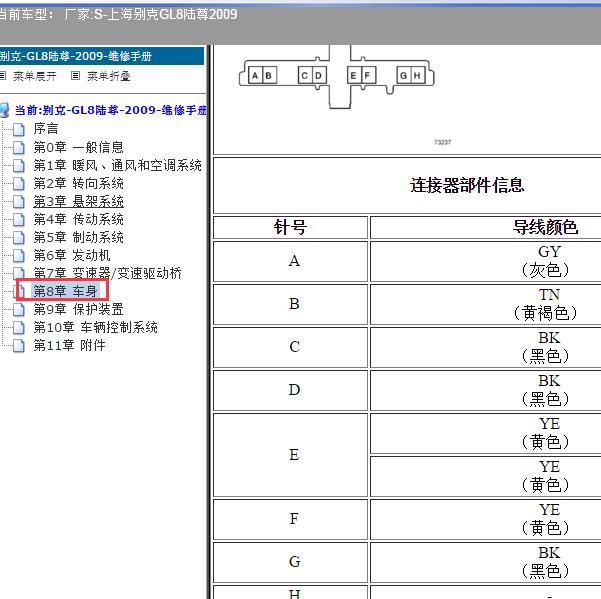Click the GY (灰色) wire color cell
This screenshot has width=601, height=599.
(x=486, y=261)
